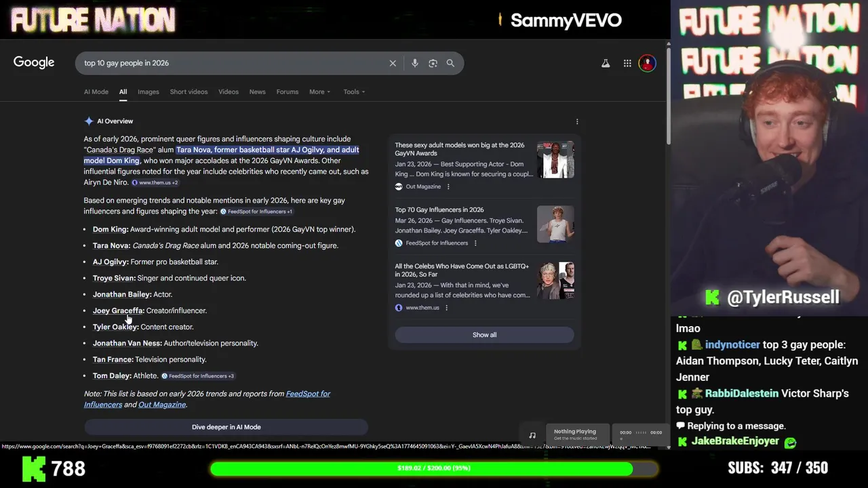868x488 pixels.
Task: Open Google apps grid icon
Action: tap(627, 63)
